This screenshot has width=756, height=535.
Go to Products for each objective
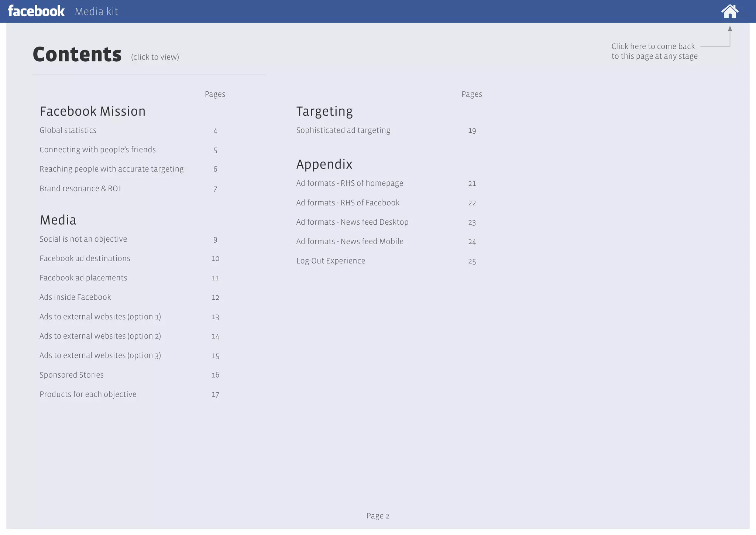pos(88,394)
